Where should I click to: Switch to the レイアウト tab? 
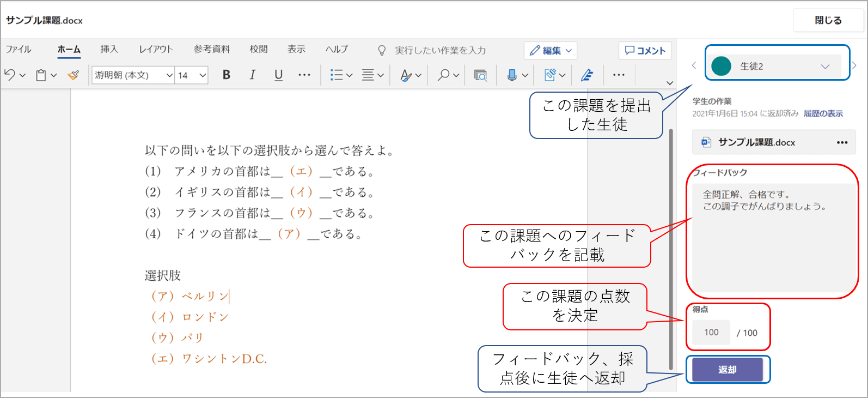tap(156, 49)
